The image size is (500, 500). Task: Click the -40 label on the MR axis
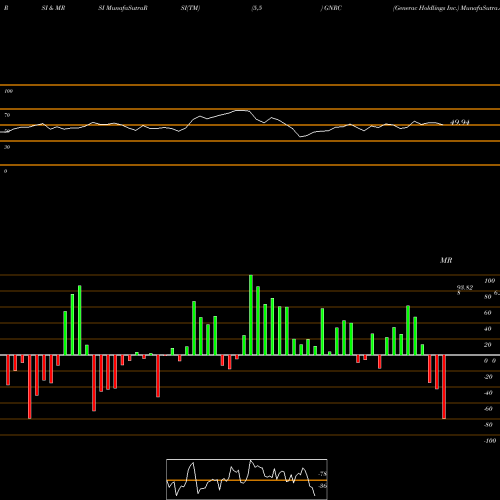(488, 393)
